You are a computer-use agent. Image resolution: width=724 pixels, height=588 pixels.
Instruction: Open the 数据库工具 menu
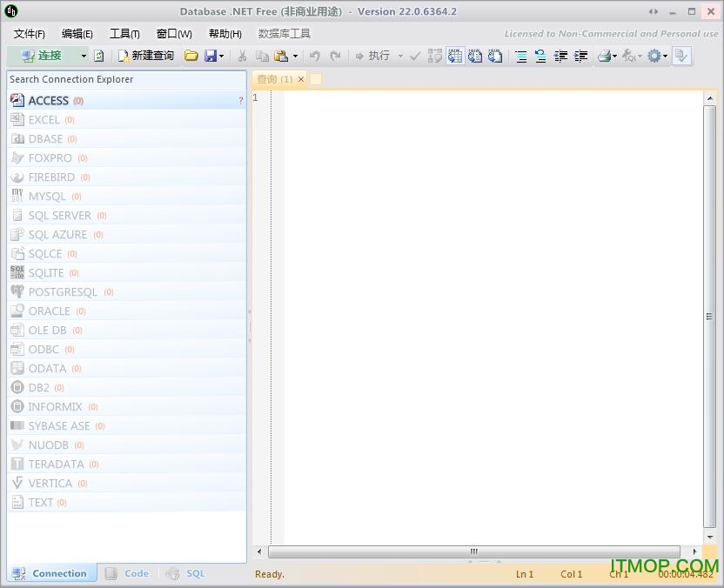pos(284,34)
